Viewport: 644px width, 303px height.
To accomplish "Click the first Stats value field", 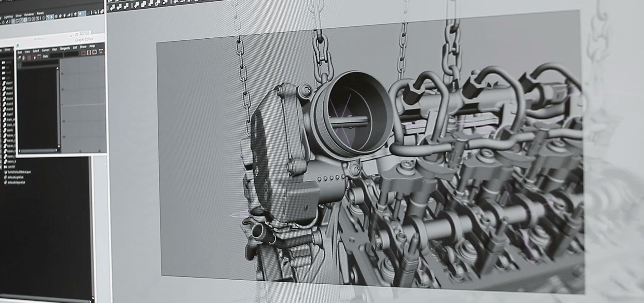I will click(56, 55).
